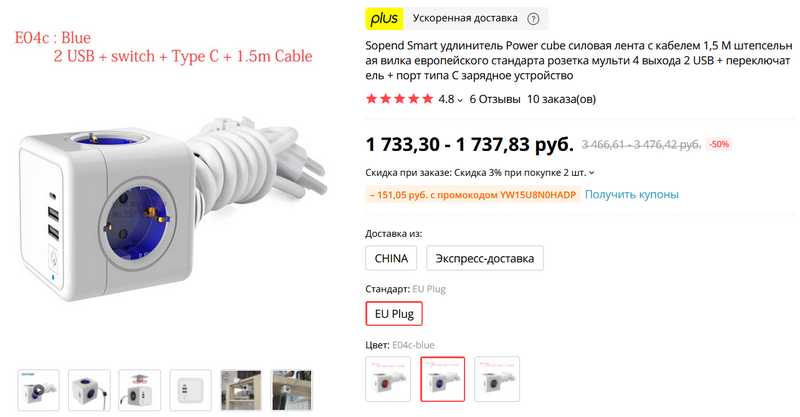This screenshot has width=800, height=417.
Task: Click the promo code YW15U8N0HADP banner
Action: tap(473, 195)
